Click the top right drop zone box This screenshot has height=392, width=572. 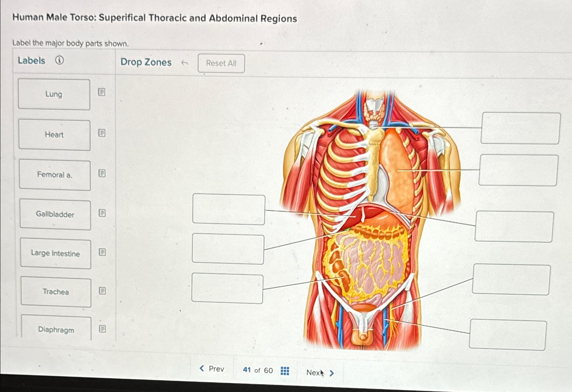[x=520, y=128]
